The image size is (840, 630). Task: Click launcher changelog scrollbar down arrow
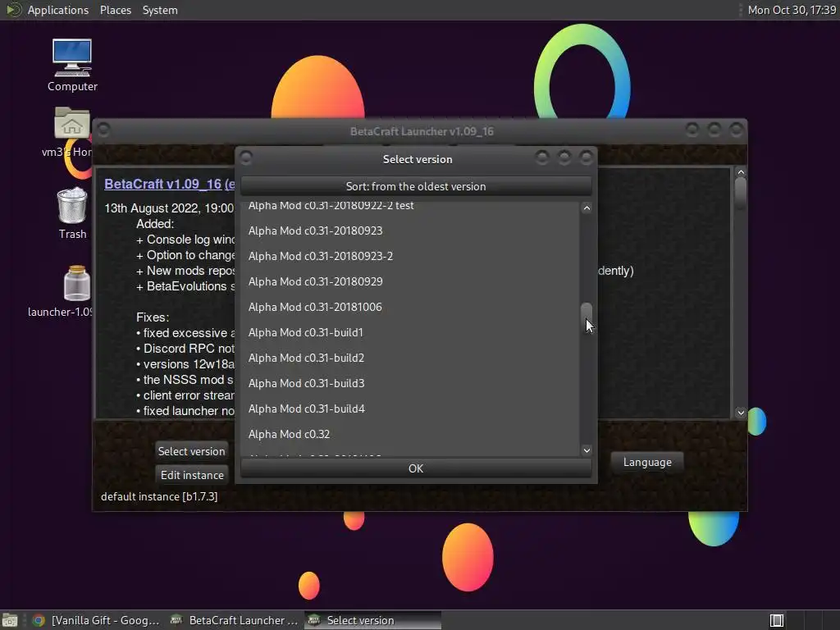pyautogui.click(x=741, y=413)
